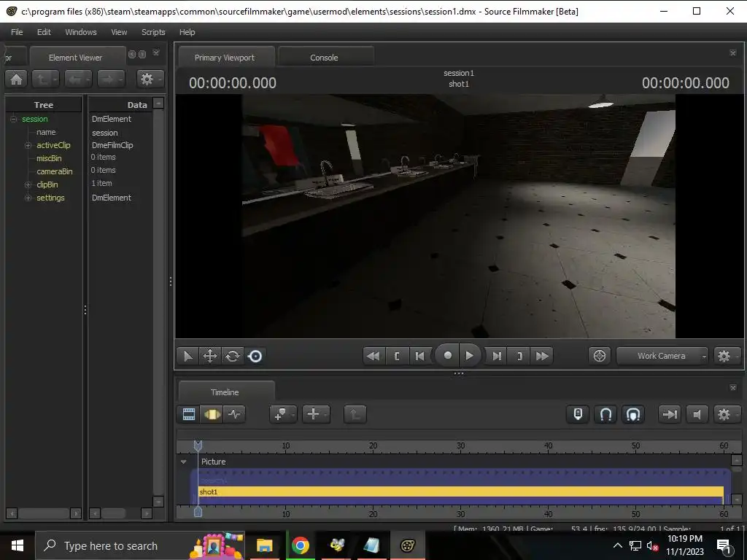Open the Scripts menu

[153, 32]
